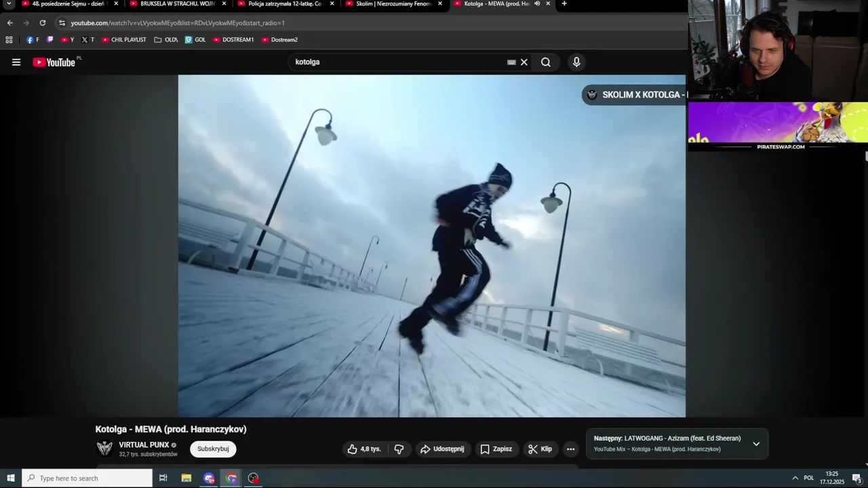Close the Kotolga - MEWA tab

548,3
